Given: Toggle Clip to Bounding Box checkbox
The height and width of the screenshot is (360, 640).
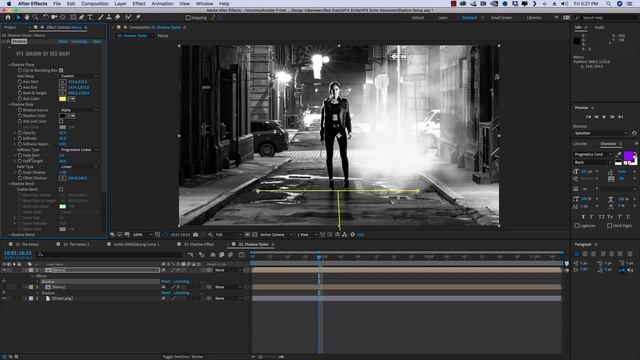Looking at the screenshot, I should pyautogui.click(x=61, y=70).
